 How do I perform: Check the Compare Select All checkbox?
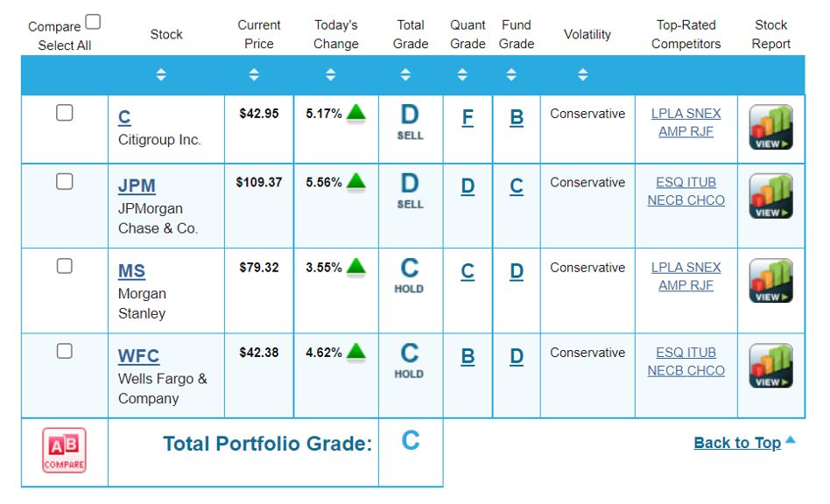94,23
